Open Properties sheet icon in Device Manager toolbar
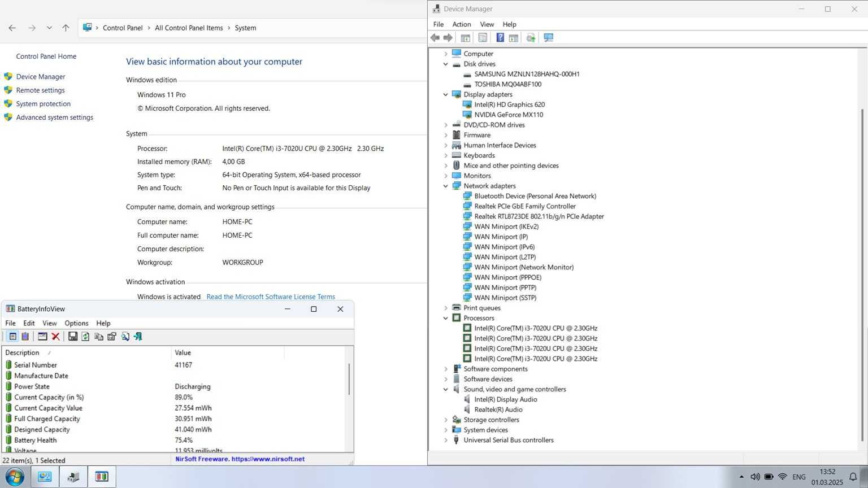This screenshot has height=488, width=868. coord(483,38)
